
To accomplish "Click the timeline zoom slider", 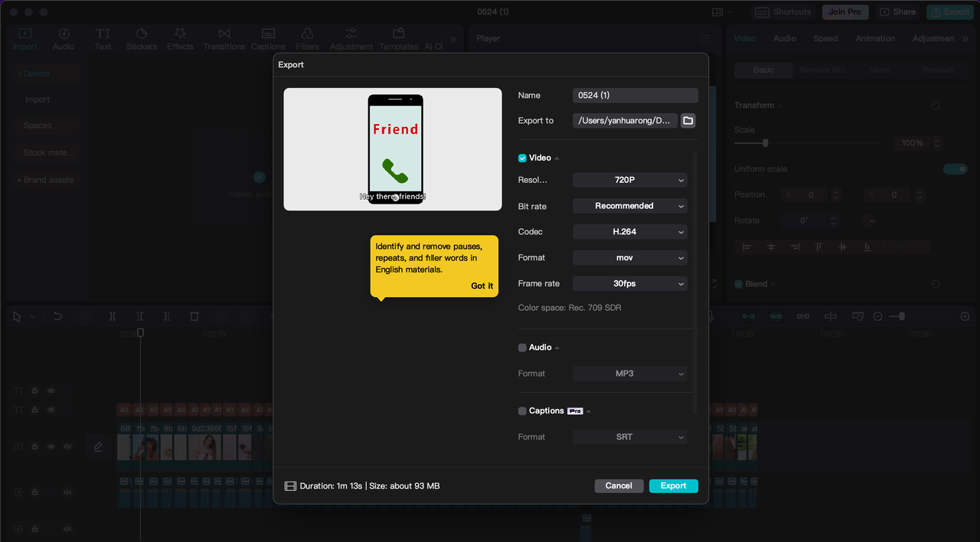I will [900, 316].
